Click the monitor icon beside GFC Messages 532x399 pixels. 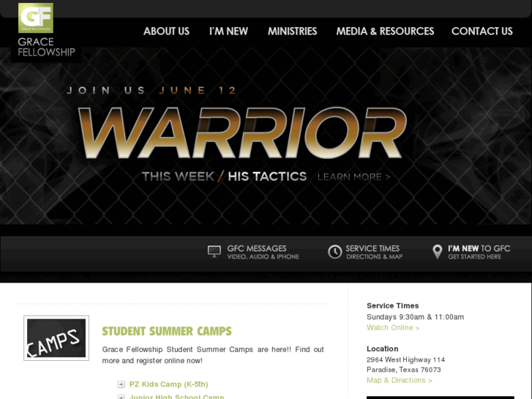[x=214, y=252]
